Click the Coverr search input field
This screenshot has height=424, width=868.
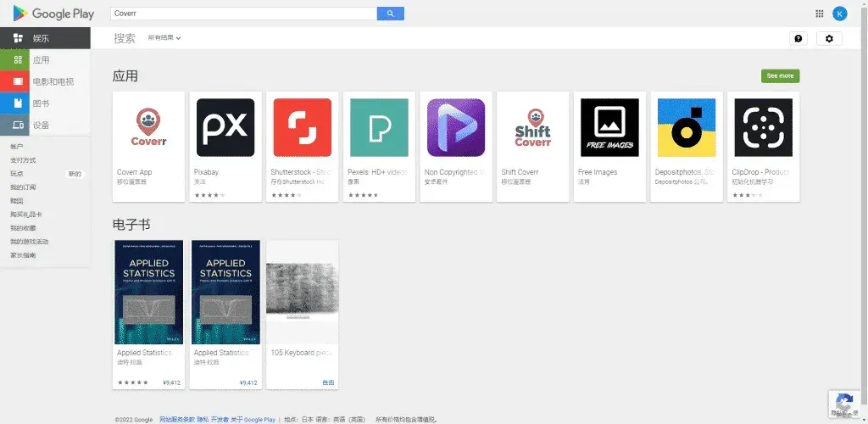243,14
